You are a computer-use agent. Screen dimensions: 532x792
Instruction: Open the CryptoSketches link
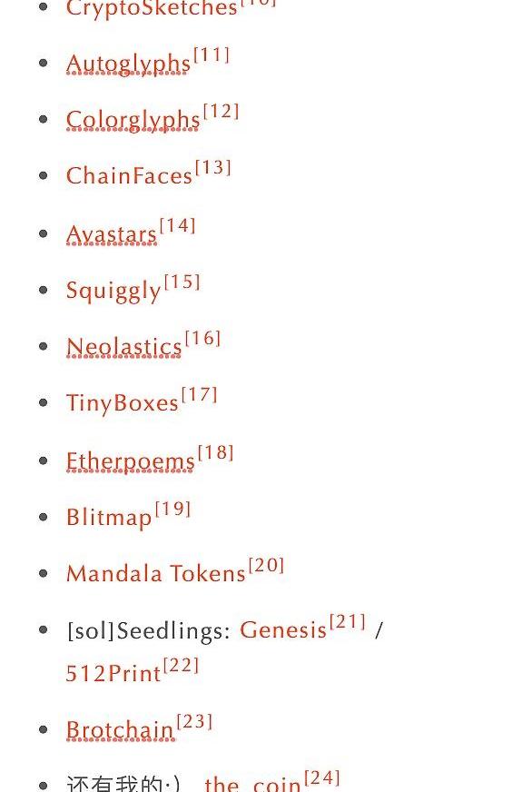(152, 7)
